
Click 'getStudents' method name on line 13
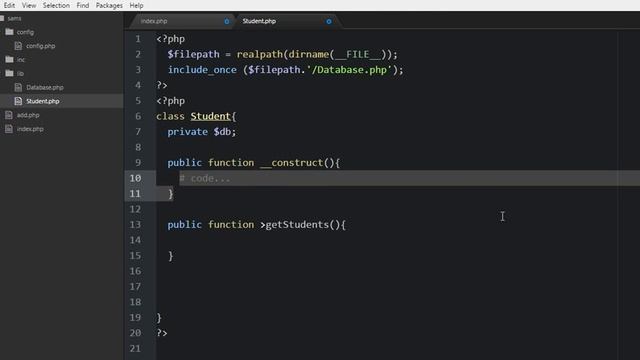pyautogui.click(x=297, y=224)
